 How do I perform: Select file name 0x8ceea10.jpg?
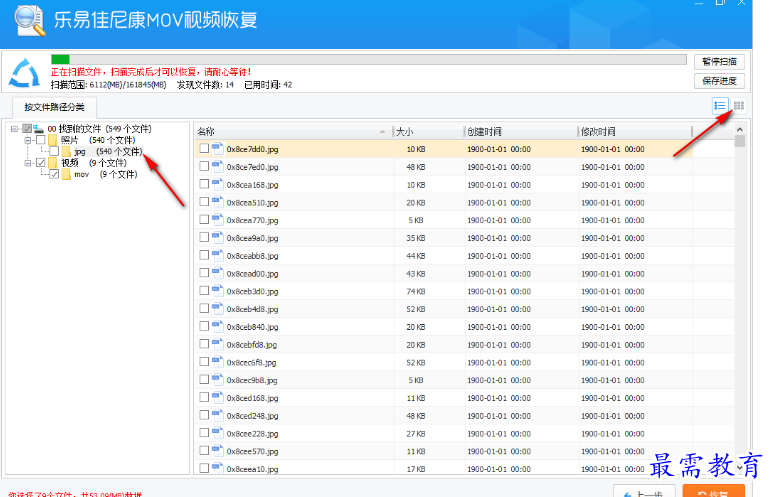252,469
